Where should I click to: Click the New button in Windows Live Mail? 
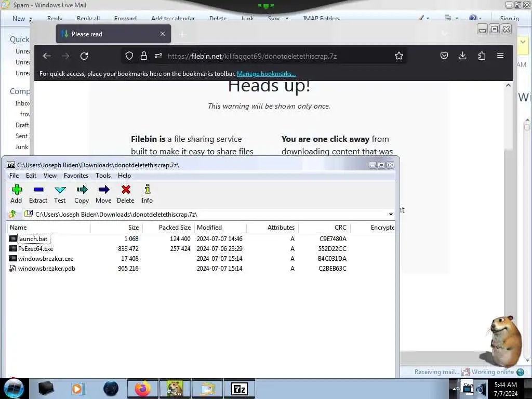pos(19,19)
